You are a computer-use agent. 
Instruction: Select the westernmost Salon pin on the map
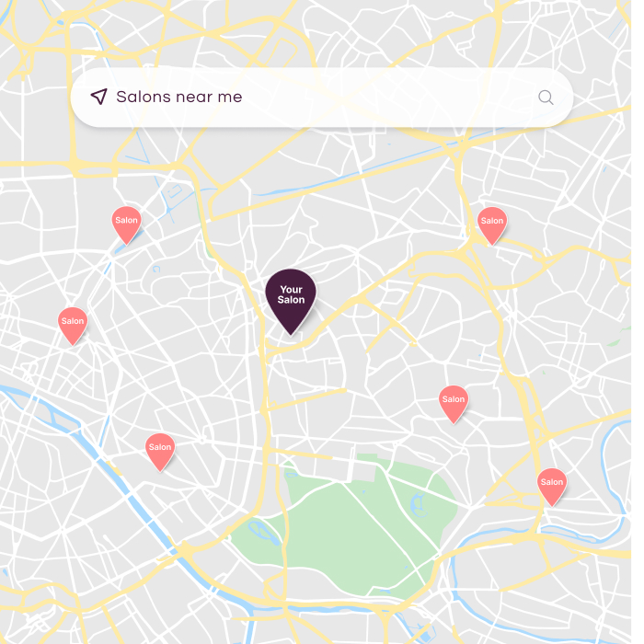click(x=73, y=326)
